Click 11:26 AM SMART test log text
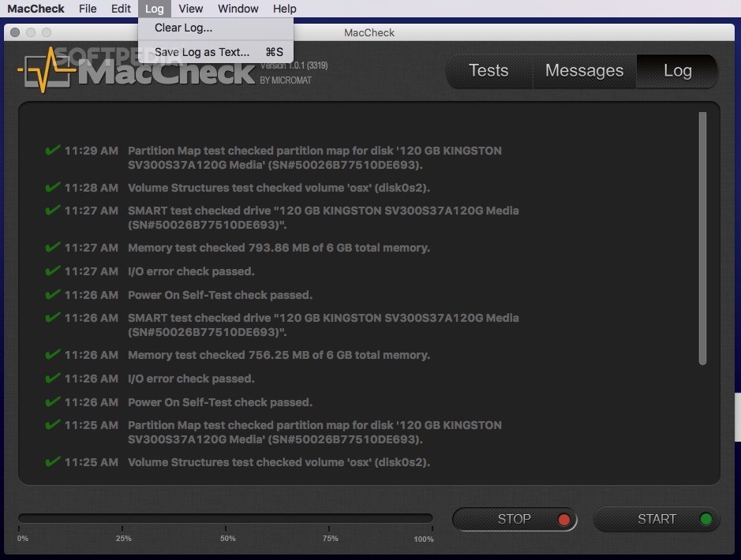 (x=324, y=324)
